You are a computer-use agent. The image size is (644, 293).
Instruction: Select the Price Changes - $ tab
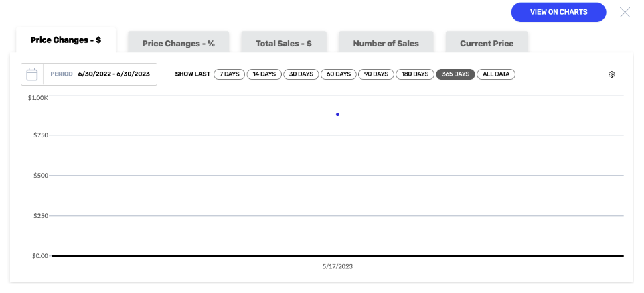point(66,40)
